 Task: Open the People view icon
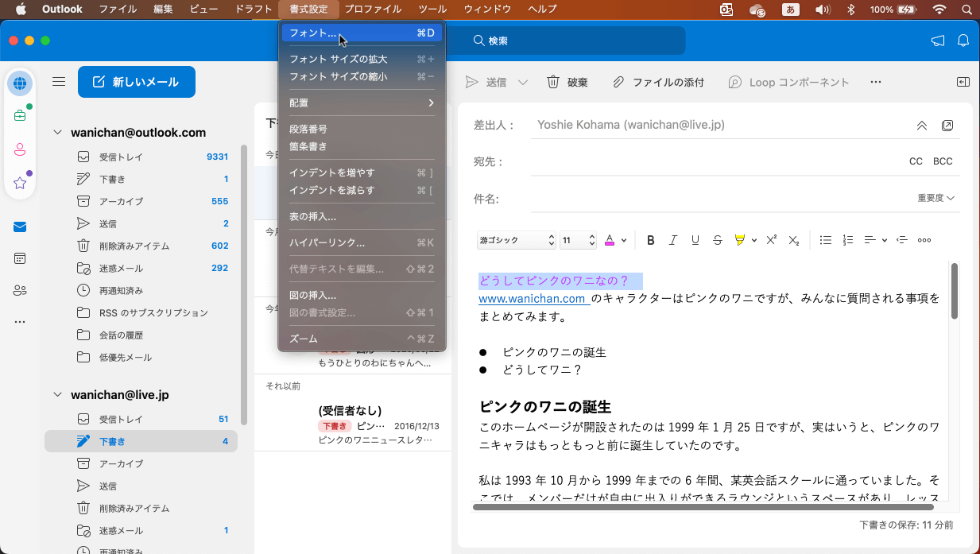coord(20,290)
